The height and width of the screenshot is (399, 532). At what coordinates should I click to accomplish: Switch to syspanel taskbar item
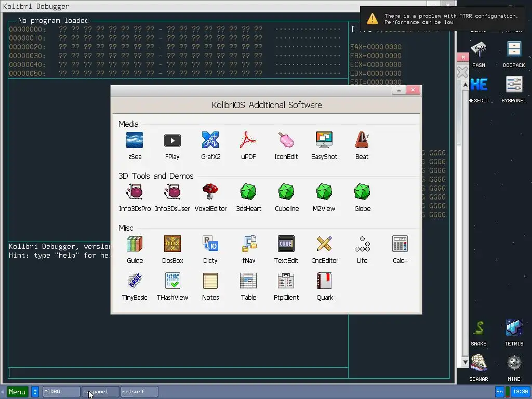100,392
